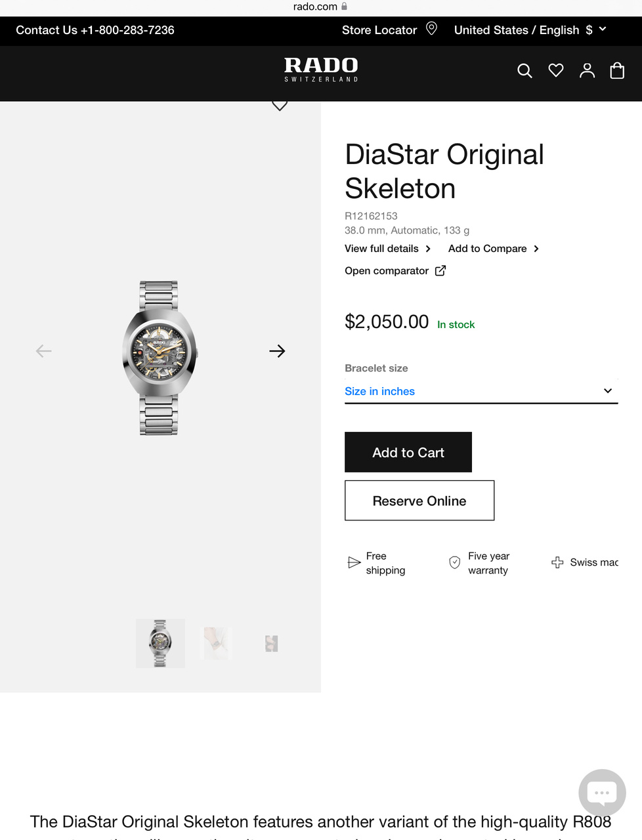Image resolution: width=642 pixels, height=840 pixels.
Task: Select the third product thumbnail
Action: point(272,643)
